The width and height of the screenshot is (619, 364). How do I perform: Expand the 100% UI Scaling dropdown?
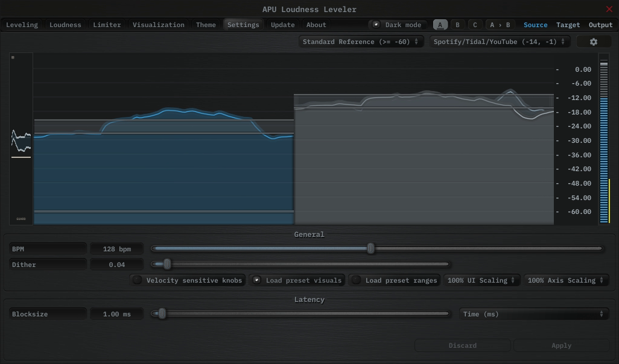tap(481, 280)
